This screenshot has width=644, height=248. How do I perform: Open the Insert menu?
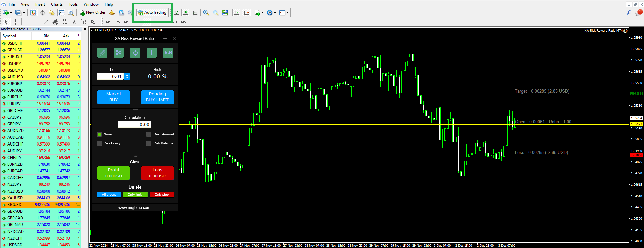(x=40, y=4)
